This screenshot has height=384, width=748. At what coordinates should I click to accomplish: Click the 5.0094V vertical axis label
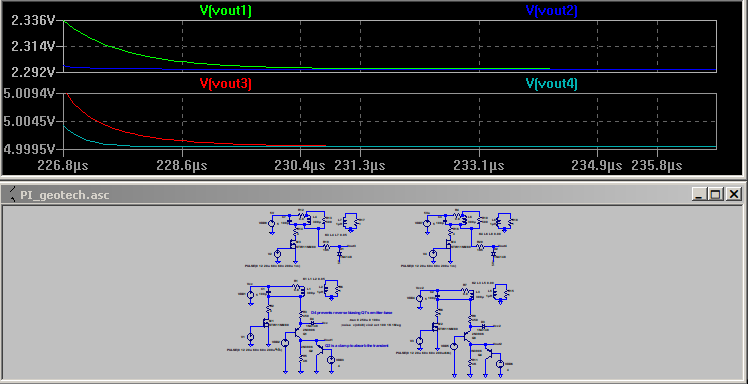pos(29,93)
